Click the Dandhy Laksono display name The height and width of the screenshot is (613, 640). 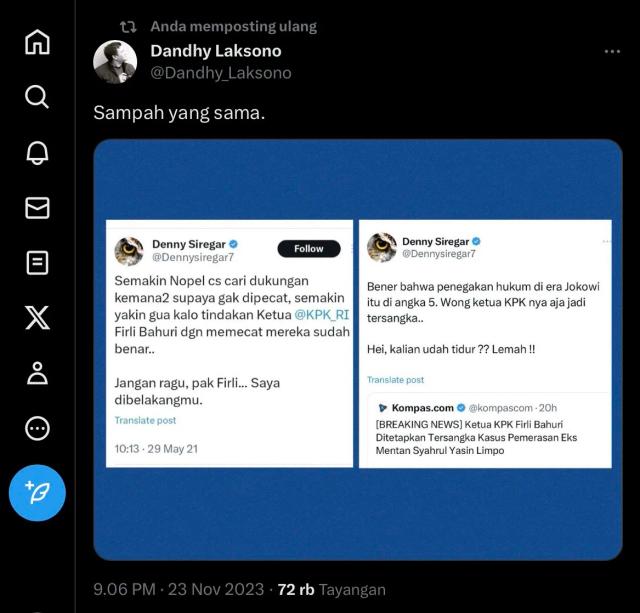click(x=216, y=51)
